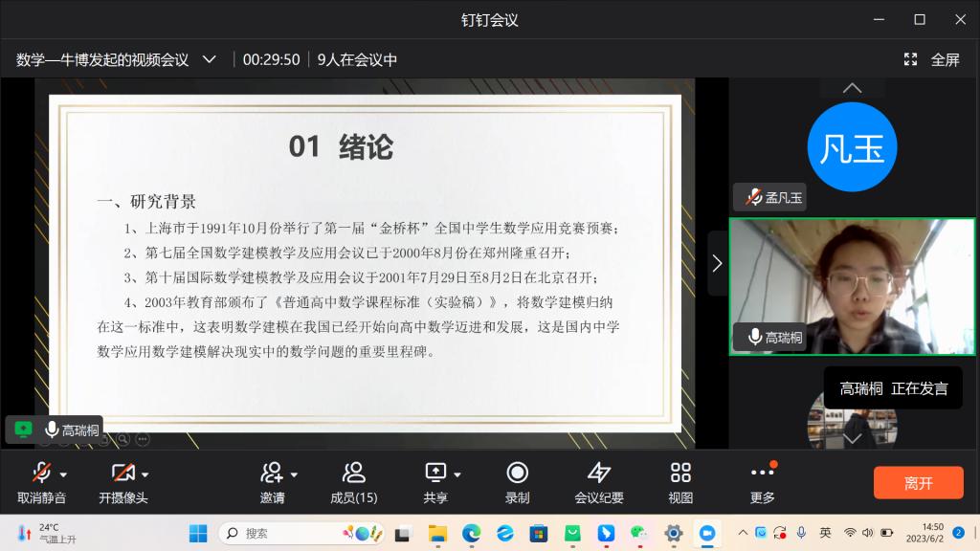Open the 视图 layout view options

[x=680, y=482]
